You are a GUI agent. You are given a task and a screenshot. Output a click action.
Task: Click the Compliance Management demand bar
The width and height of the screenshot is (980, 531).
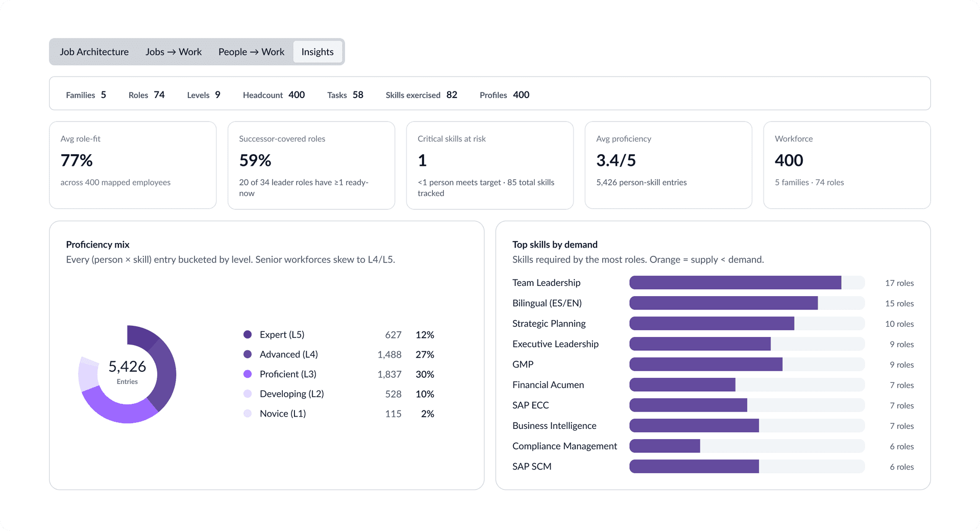(x=747, y=446)
